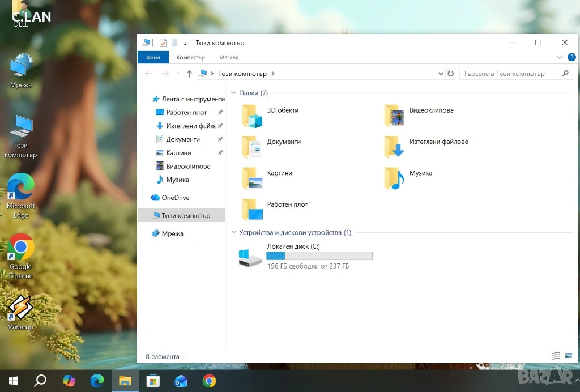Viewport: 580px width, 392px height.
Task: Select Локален диск (C:) drive
Action: point(250,257)
